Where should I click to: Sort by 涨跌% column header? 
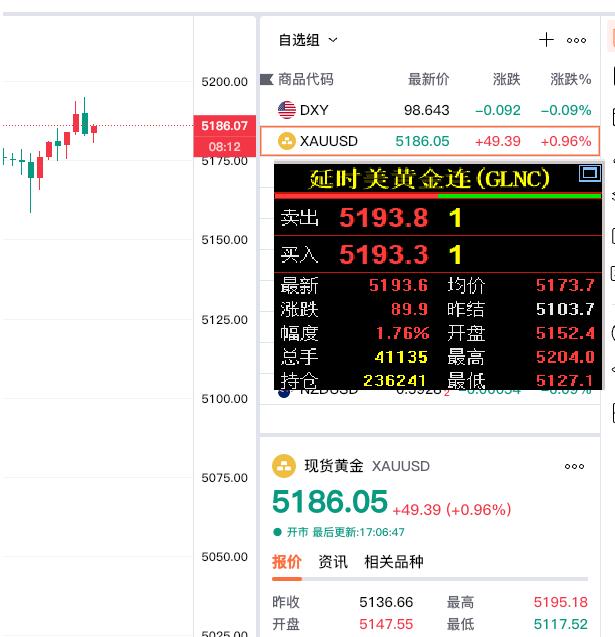(x=571, y=79)
